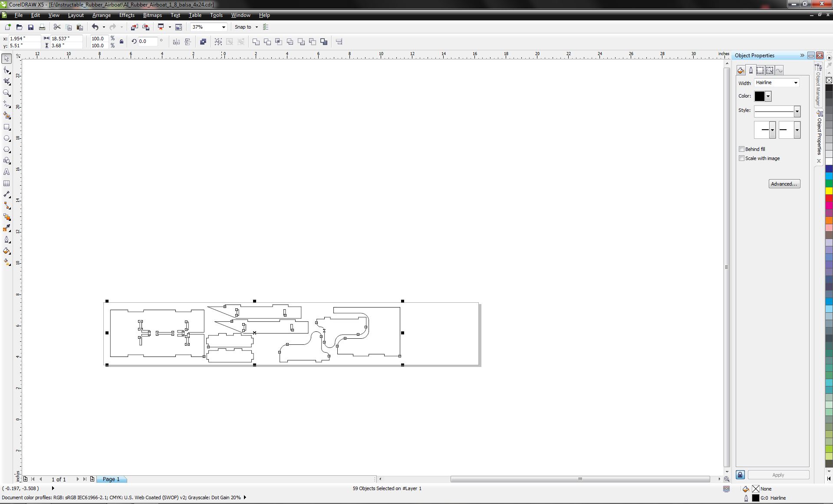Undo the last action
The image size is (833, 504).
[x=95, y=27]
